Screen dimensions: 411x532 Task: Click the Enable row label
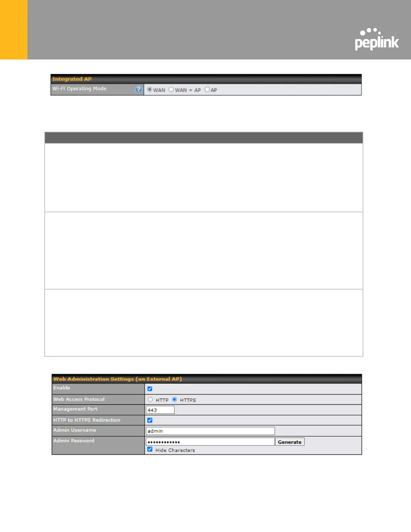[62, 388]
